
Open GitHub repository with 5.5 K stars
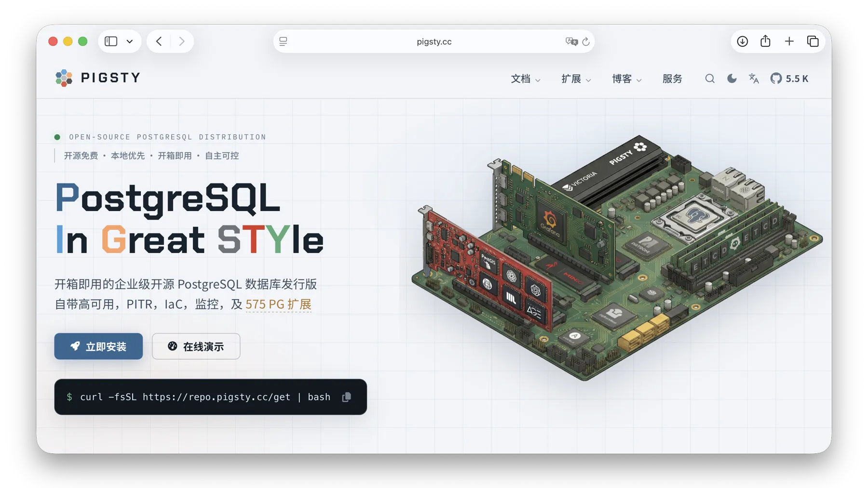click(x=789, y=79)
